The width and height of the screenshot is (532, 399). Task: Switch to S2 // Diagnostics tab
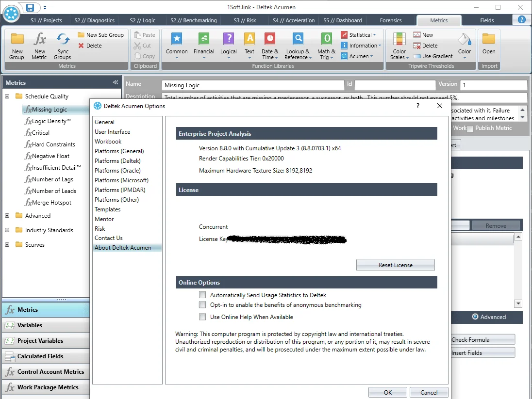(94, 20)
